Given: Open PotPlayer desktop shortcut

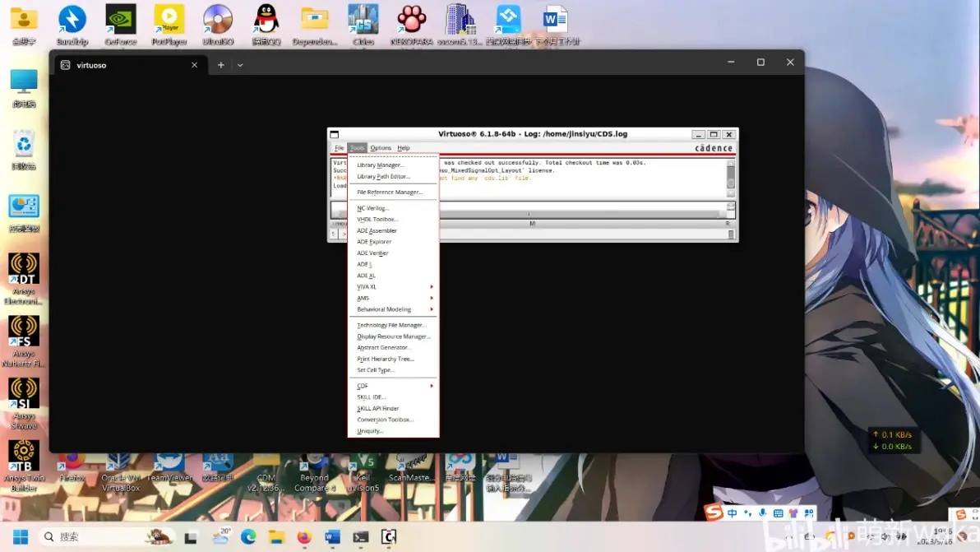Looking at the screenshot, I should [169, 25].
